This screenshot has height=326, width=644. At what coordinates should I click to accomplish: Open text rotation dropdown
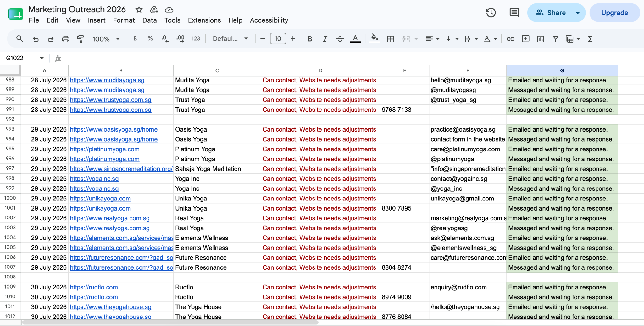coord(490,39)
